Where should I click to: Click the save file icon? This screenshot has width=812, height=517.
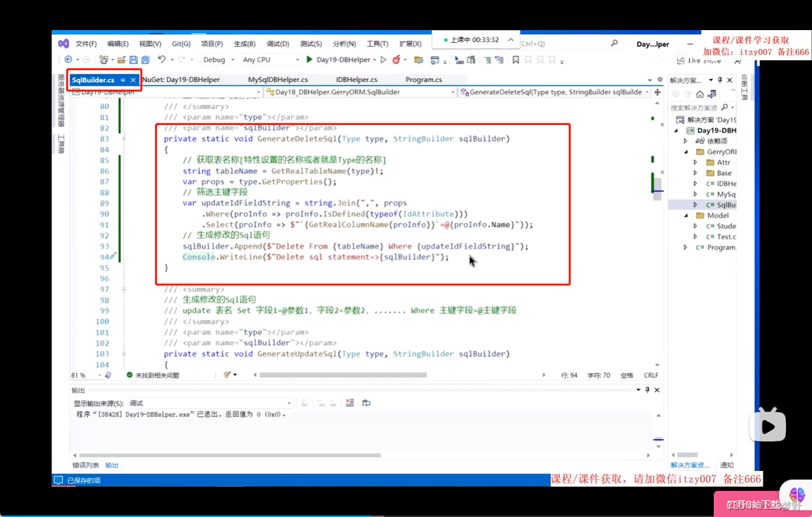click(134, 60)
